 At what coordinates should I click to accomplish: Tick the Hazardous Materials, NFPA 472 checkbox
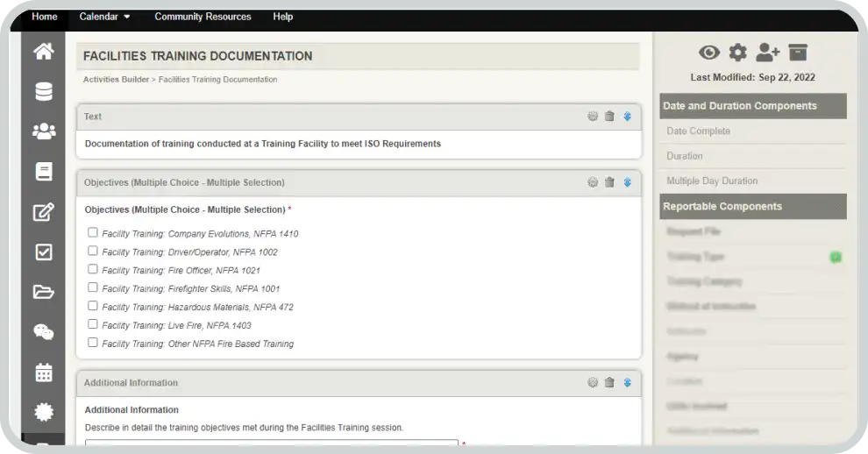pyautogui.click(x=93, y=306)
